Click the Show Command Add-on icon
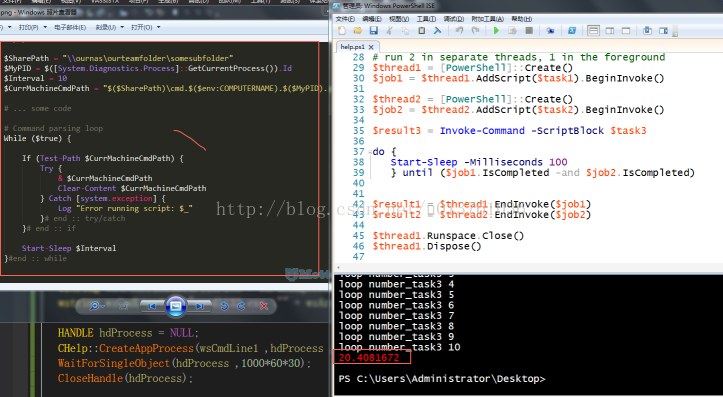Viewport: 723px width, 397px height. (664, 30)
